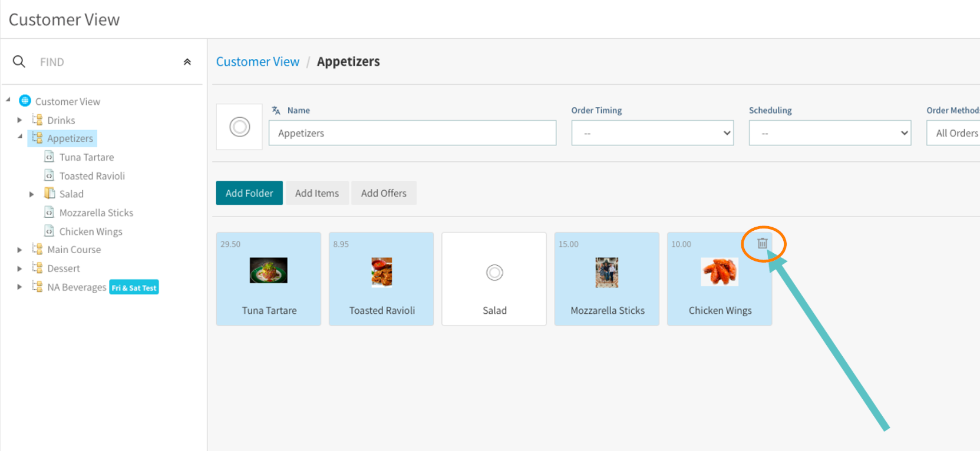Open the Scheduling dropdown
Viewport: 980px width, 451px height.
click(829, 133)
